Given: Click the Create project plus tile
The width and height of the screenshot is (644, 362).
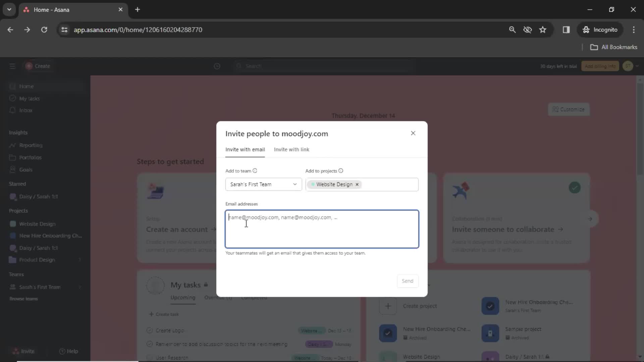Looking at the screenshot, I should coord(388,306).
